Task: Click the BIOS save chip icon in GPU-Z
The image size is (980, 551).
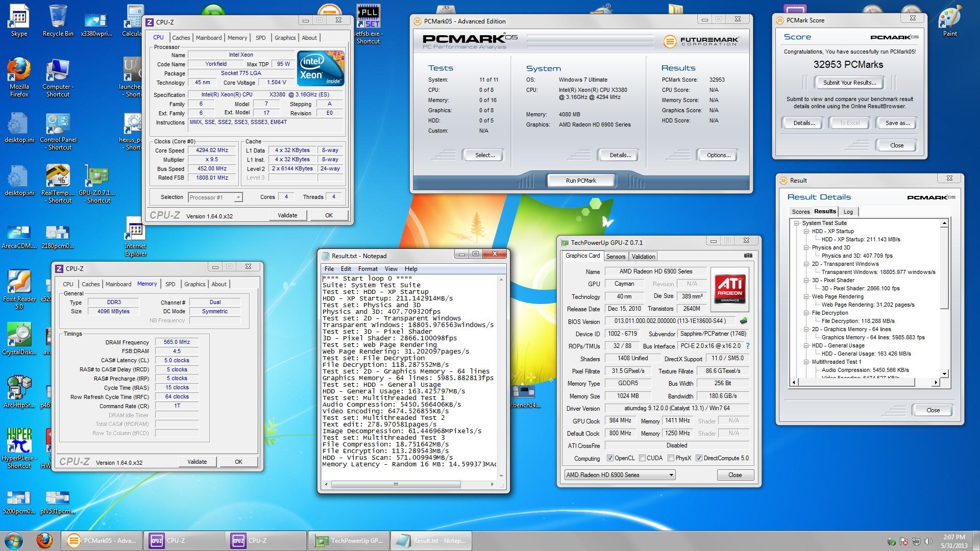Action: point(744,321)
